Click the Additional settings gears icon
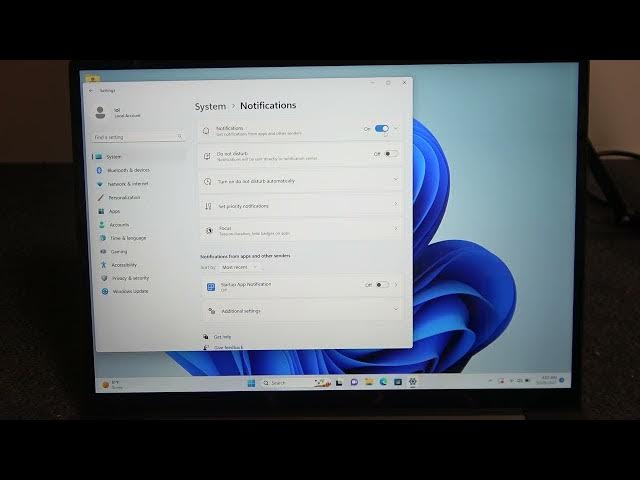The image size is (640, 480). [x=212, y=311]
